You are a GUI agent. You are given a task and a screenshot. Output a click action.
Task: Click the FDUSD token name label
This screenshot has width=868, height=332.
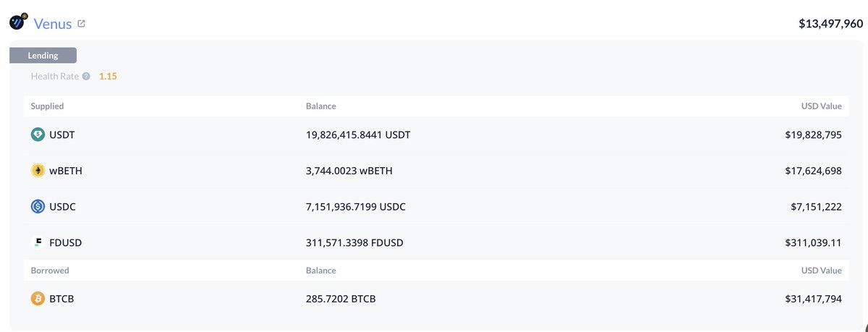pos(65,243)
